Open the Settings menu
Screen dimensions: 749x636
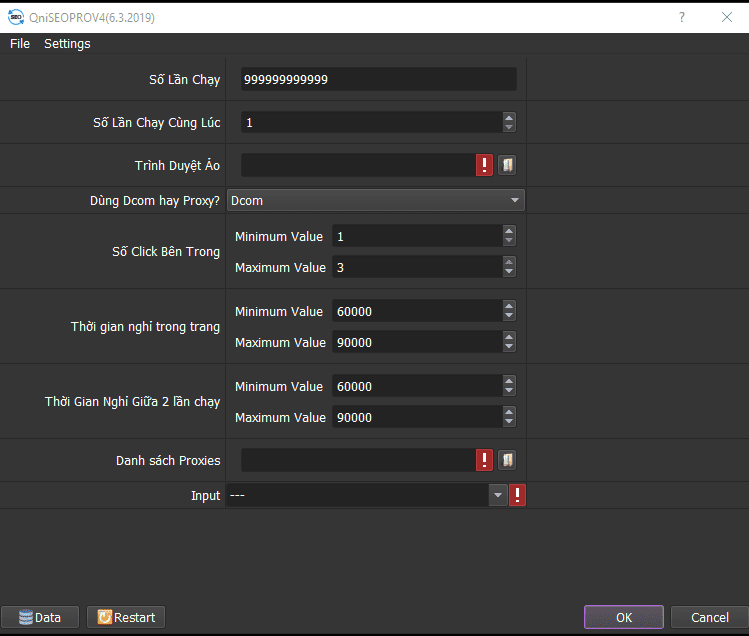coord(67,44)
